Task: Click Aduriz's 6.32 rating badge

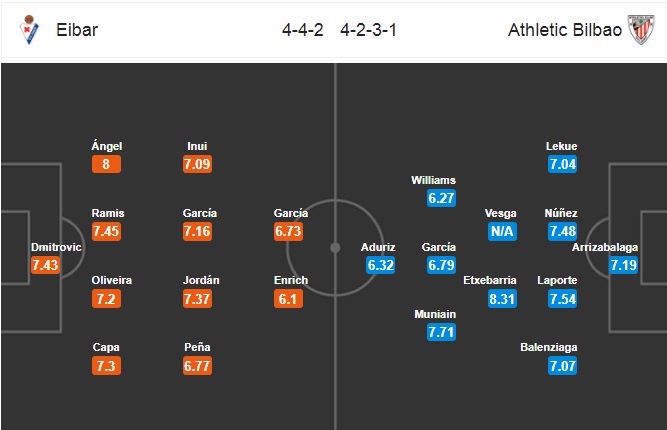Action: tap(379, 265)
